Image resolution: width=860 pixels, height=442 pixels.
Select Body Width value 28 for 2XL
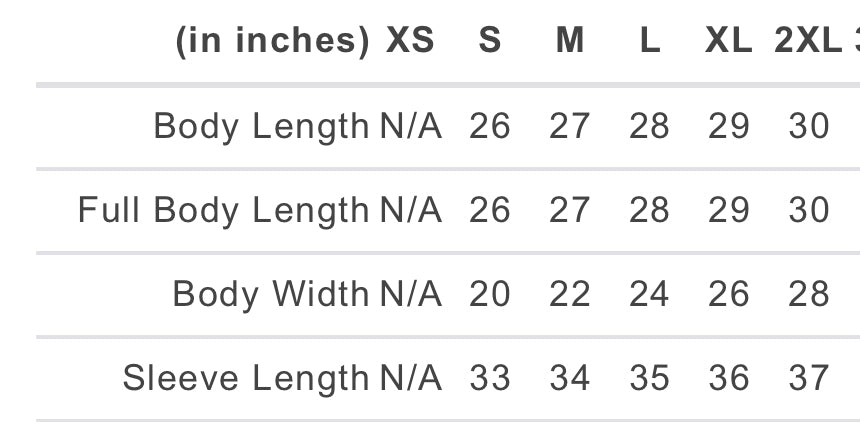point(808,294)
